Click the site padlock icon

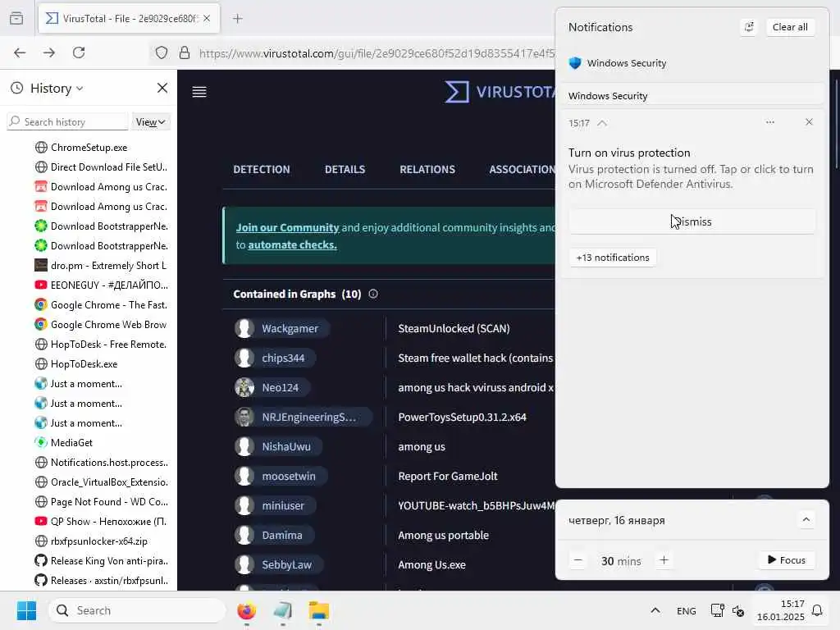point(185,52)
